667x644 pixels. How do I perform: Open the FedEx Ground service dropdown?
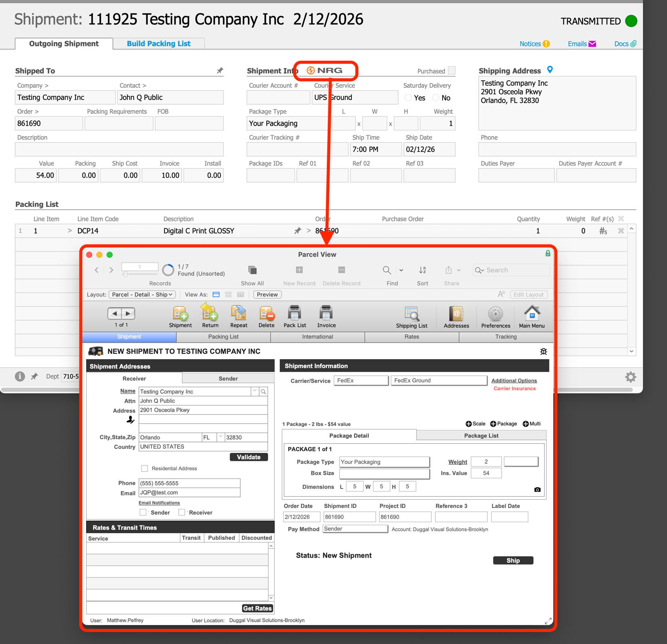(439, 381)
